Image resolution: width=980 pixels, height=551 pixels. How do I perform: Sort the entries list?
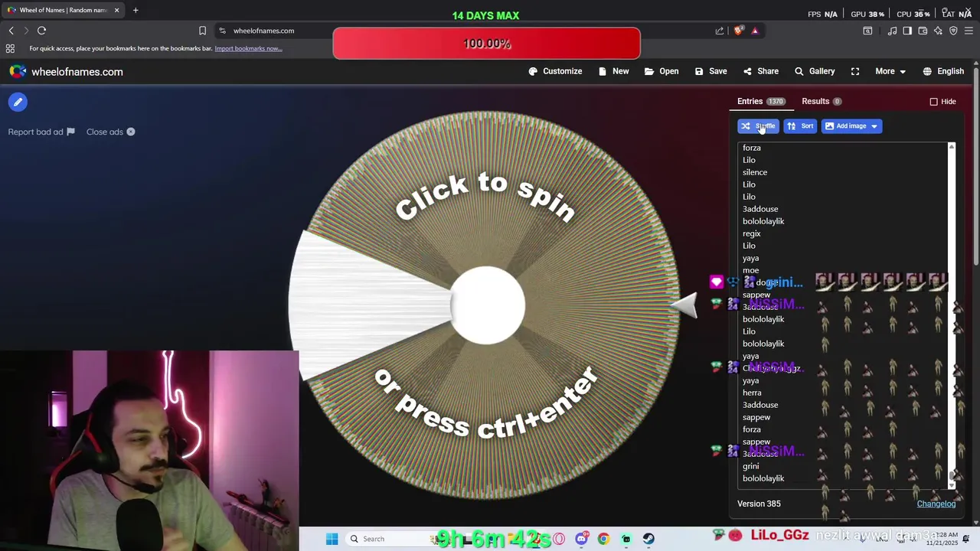(x=800, y=126)
